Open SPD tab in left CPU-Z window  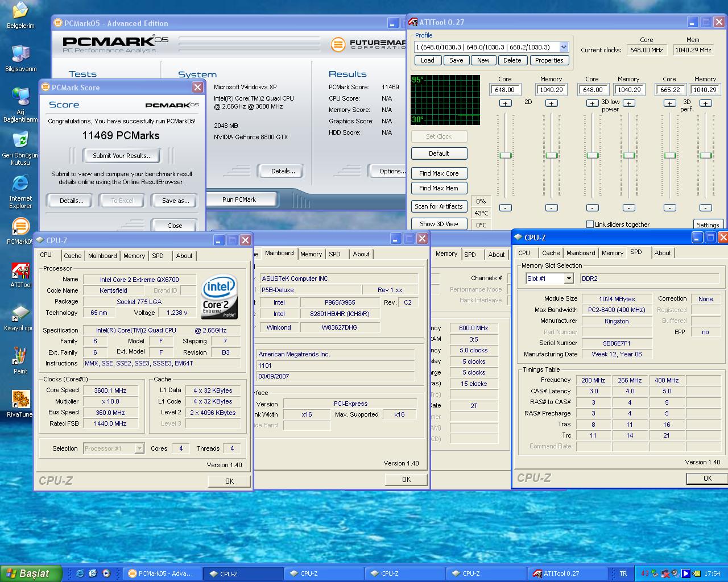click(158, 256)
